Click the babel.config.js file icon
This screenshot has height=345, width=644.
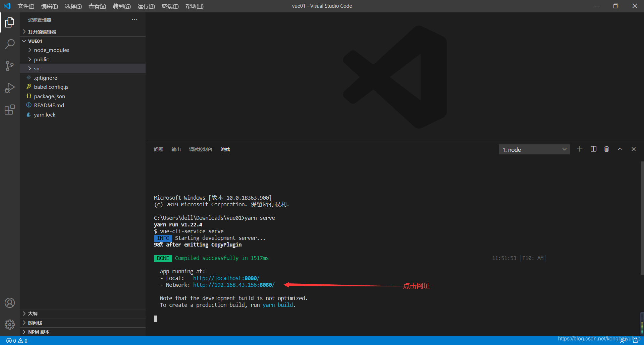click(x=29, y=87)
